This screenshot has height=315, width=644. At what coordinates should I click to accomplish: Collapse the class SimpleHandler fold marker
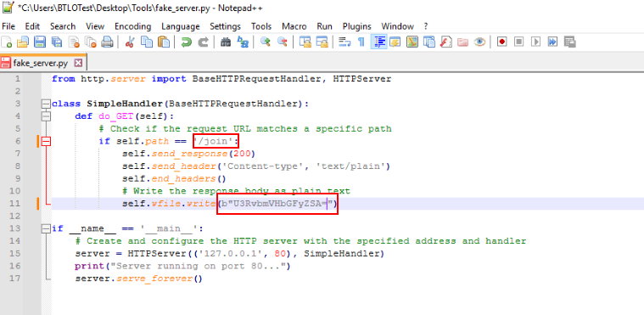[x=46, y=104]
